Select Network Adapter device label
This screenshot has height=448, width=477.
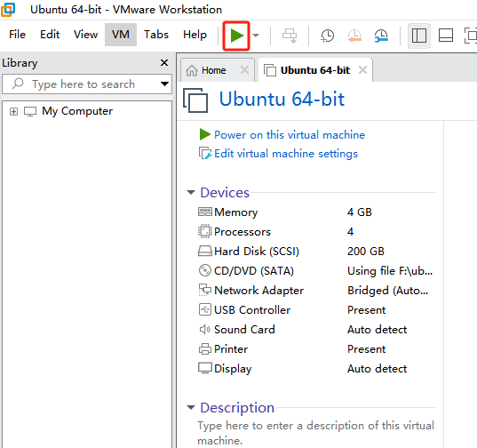[x=258, y=291]
